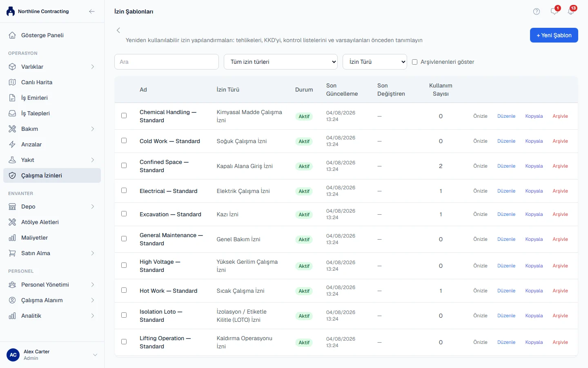The image size is (588, 368).
Task: Click the Maliyetler chart icon
Action: pos(12,238)
